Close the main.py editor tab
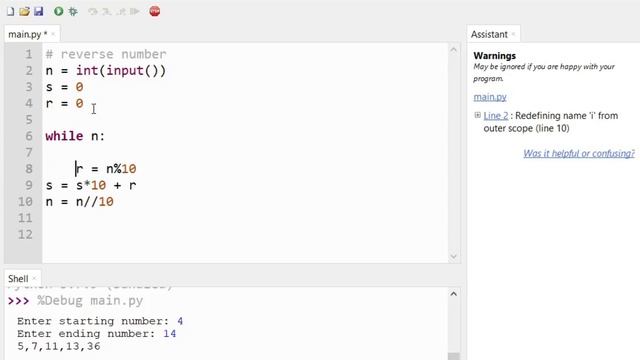 (53, 34)
